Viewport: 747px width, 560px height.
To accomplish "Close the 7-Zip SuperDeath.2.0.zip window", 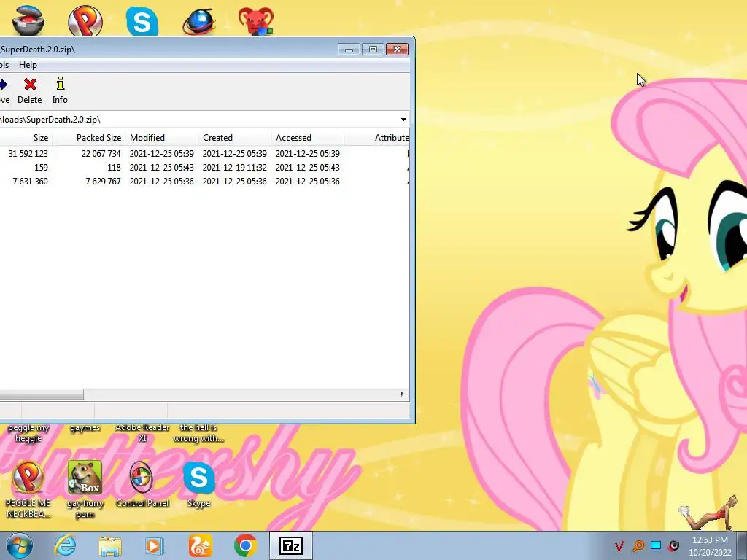I will (x=397, y=49).
